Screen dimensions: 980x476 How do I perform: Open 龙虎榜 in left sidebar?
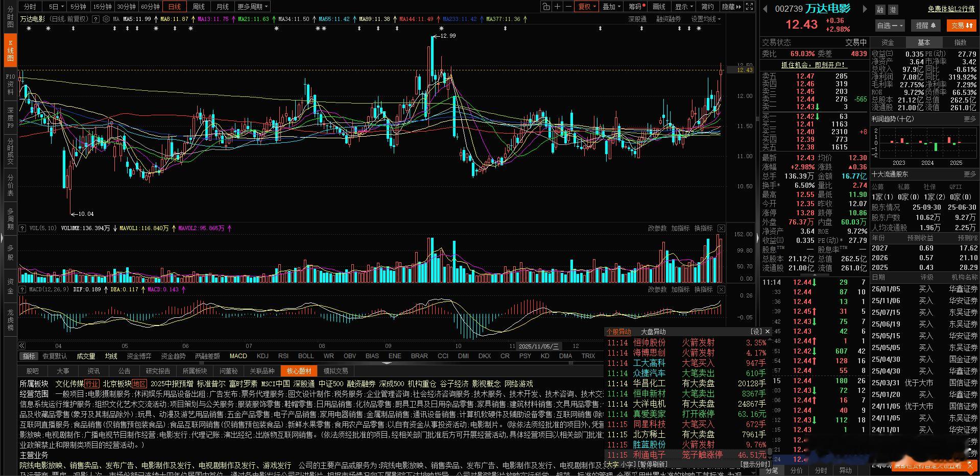(10, 320)
